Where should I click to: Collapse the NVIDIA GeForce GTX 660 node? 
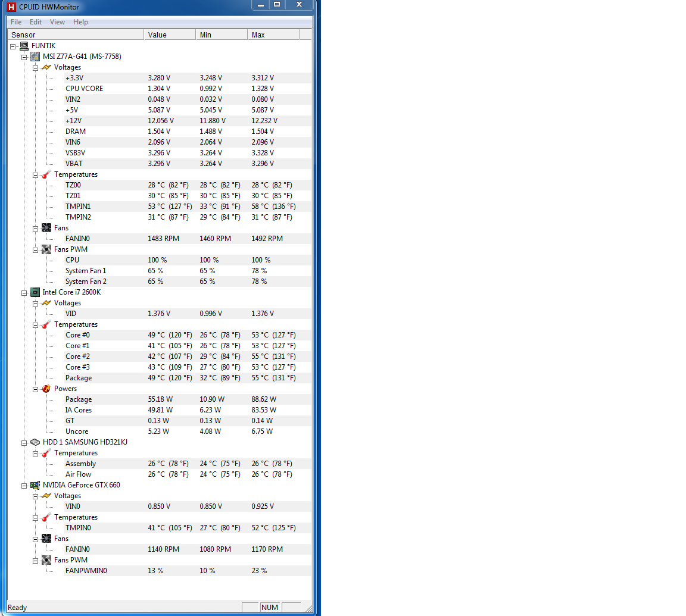pyautogui.click(x=24, y=486)
